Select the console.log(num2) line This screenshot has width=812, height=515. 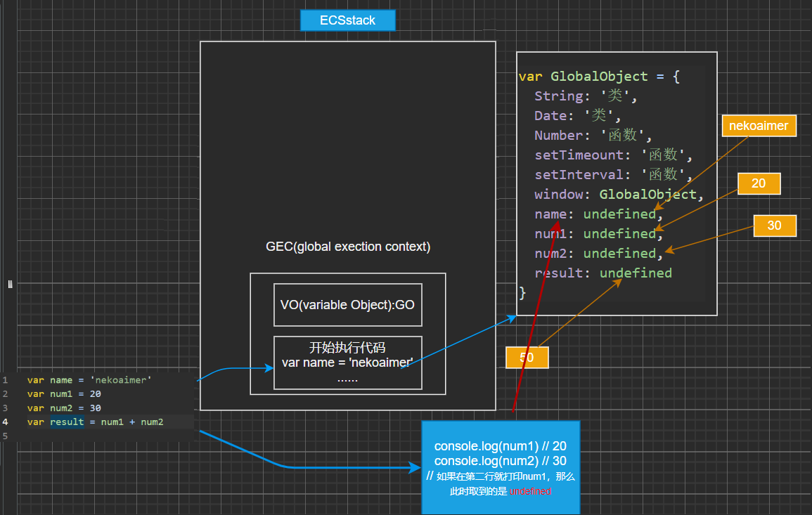point(500,461)
